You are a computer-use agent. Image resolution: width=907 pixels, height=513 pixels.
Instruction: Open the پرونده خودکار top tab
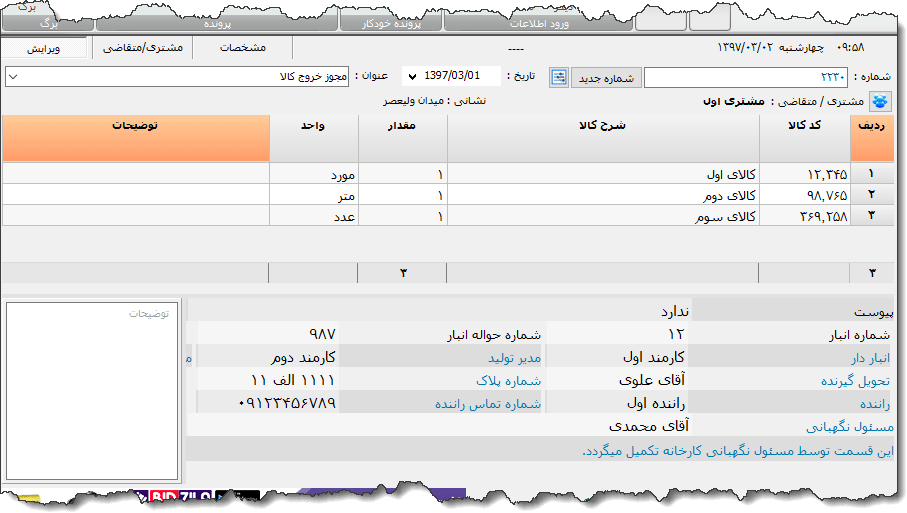[x=391, y=24]
